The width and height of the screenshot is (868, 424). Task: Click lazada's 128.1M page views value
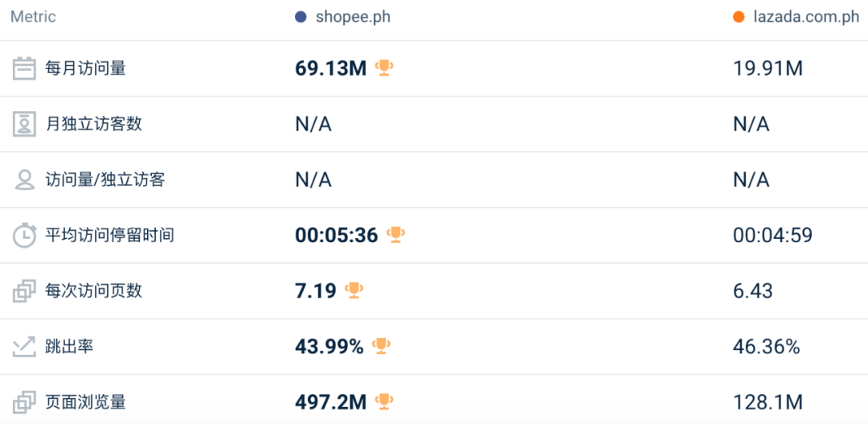click(768, 401)
